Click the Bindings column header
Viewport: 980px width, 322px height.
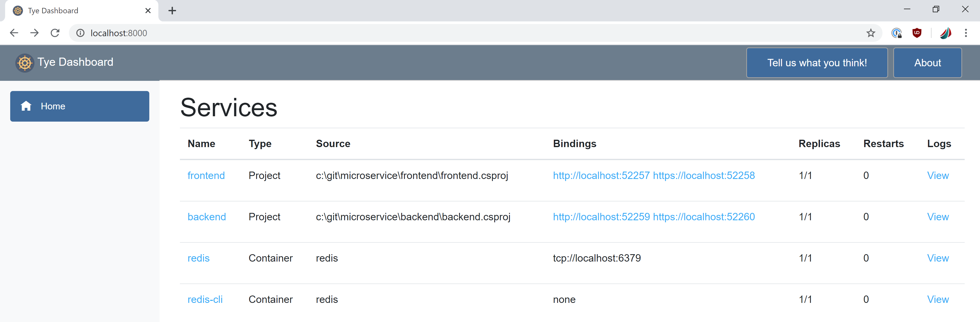[574, 144]
